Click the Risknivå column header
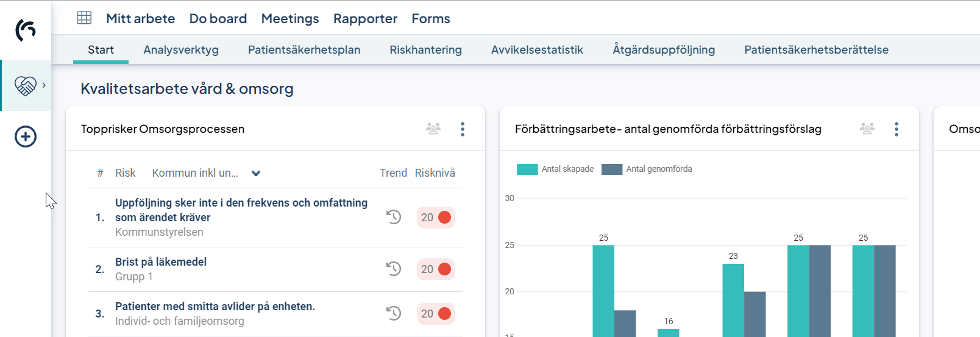 (x=435, y=173)
